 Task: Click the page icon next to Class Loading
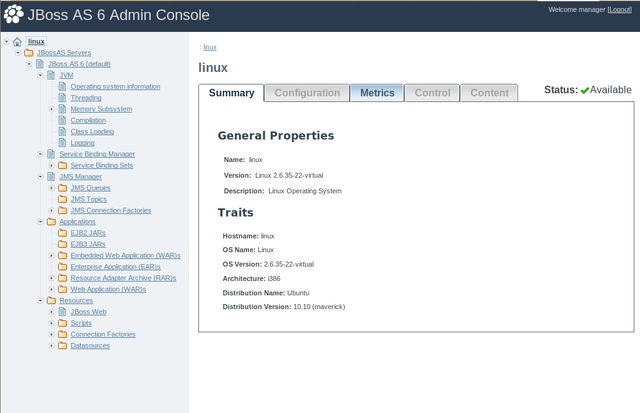[x=62, y=131]
